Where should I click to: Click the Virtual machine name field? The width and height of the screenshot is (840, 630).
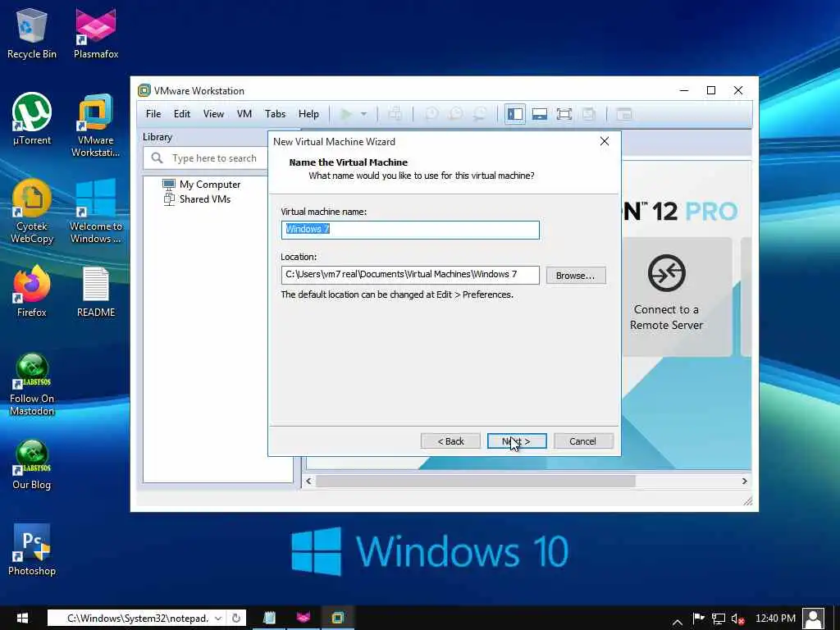click(410, 230)
